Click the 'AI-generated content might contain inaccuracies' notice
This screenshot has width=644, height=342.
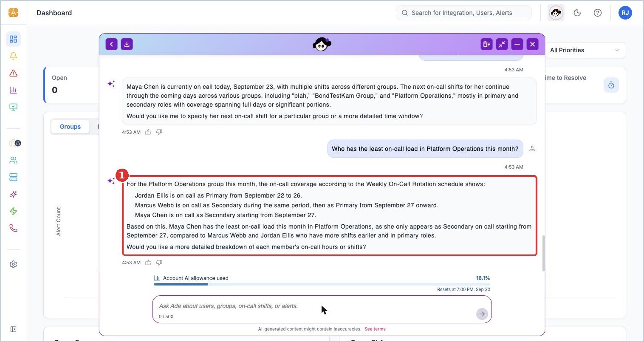tap(310, 329)
